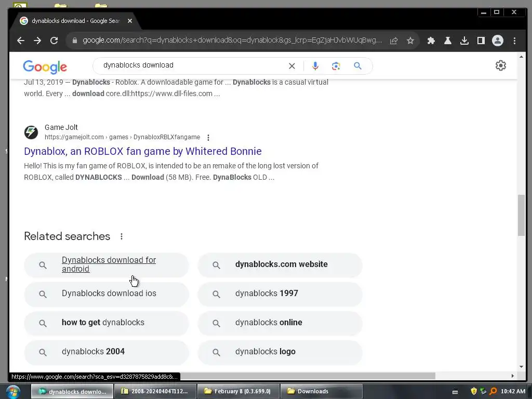Go to Google home via logo
Screen dimensions: 532x399
click(45, 67)
